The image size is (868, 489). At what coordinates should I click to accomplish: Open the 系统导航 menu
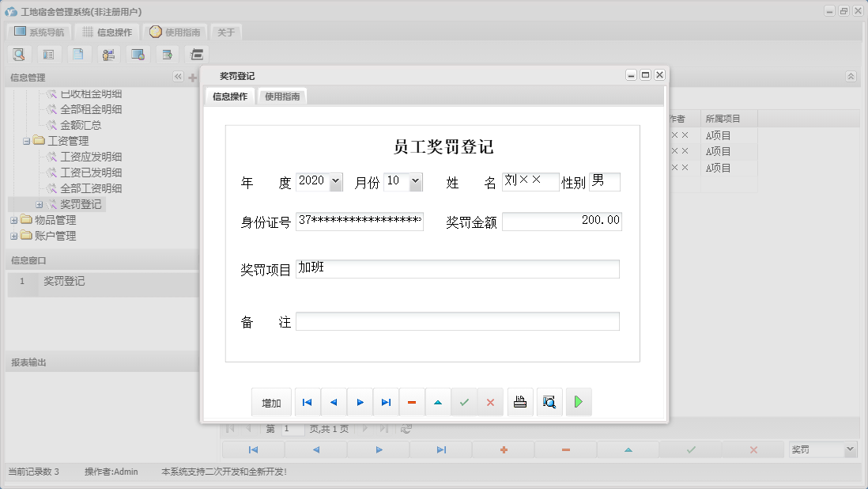pos(39,32)
